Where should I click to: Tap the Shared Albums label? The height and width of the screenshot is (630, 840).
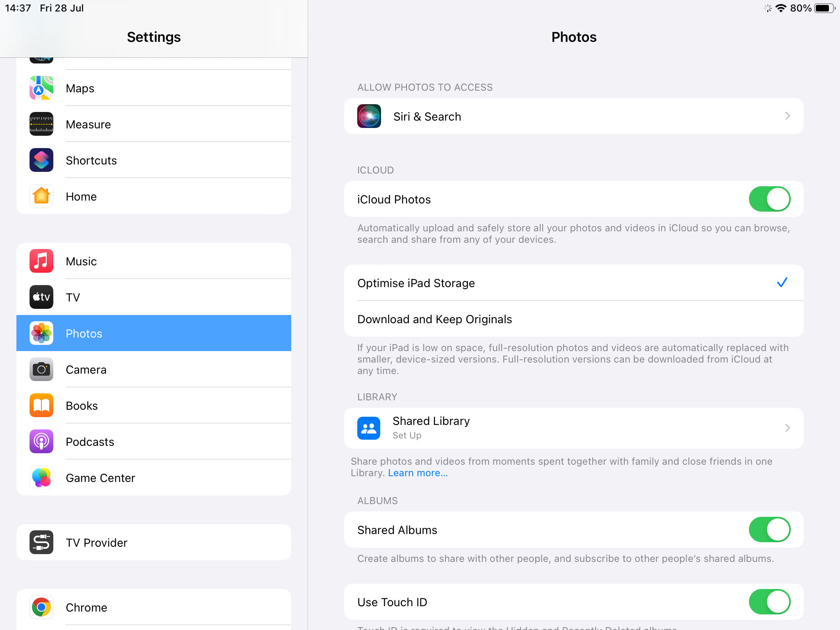tap(397, 530)
